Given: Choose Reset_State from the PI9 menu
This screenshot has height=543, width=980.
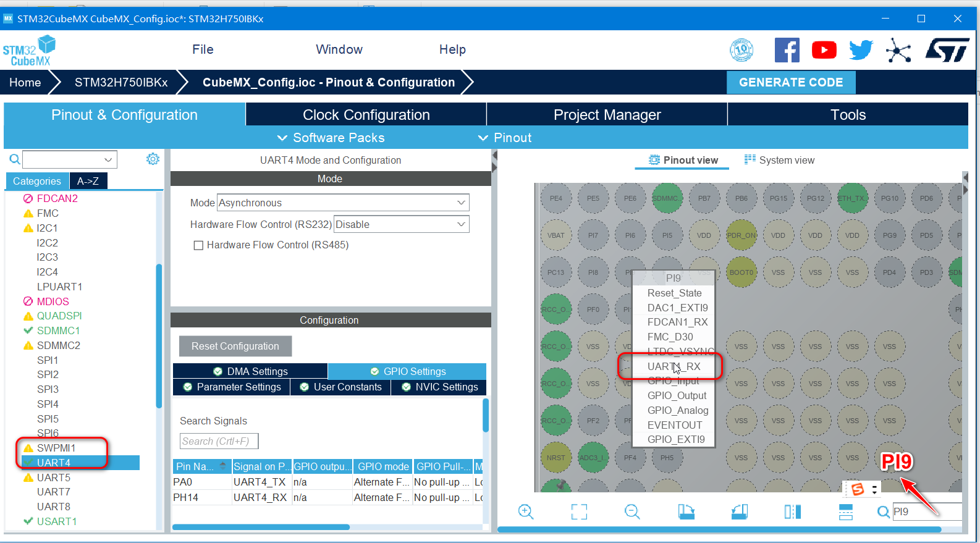Looking at the screenshot, I should [x=674, y=293].
